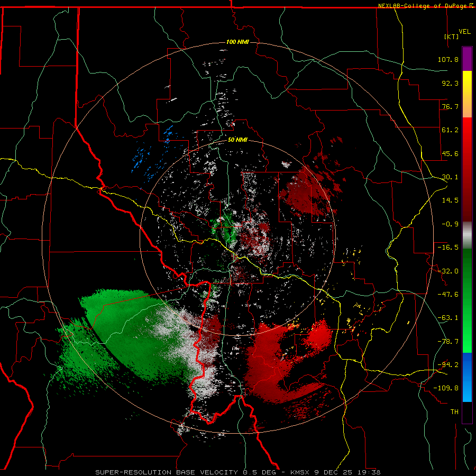The height and width of the screenshot is (476, 476).
Task: Click the -63.1 value on velocity scale
Action: (448, 318)
